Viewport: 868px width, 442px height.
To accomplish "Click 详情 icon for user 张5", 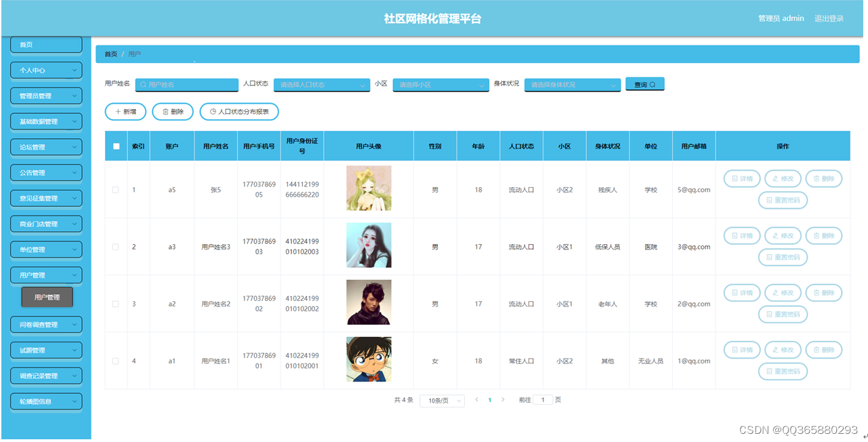I will point(744,178).
